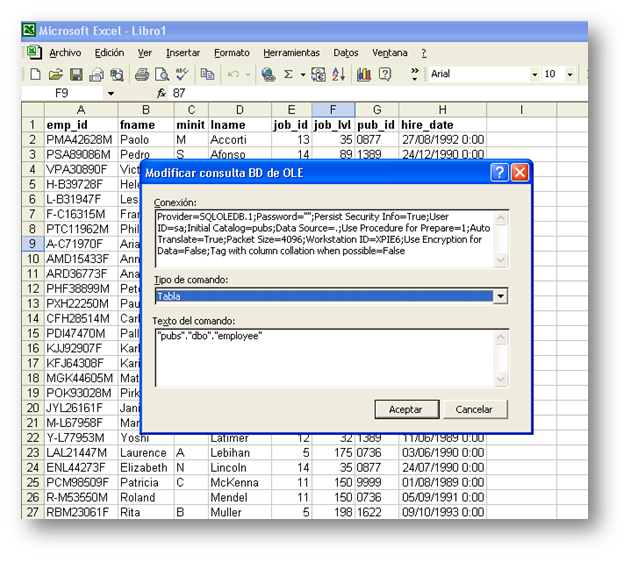Select column F header
Viewport: 630px width, 561px height.
click(x=333, y=110)
